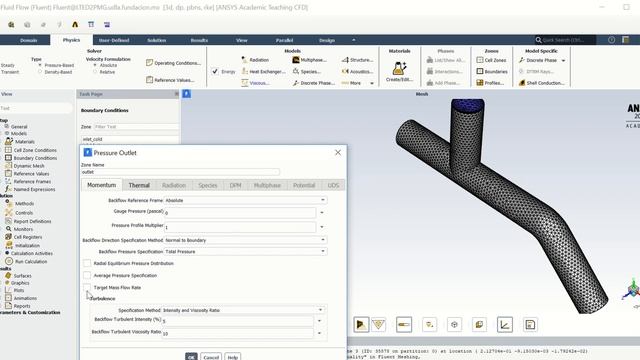Screen dimensions: 640x360
Task: Enable Target Mass Flow Rate checkbox
Action: point(87,287)
